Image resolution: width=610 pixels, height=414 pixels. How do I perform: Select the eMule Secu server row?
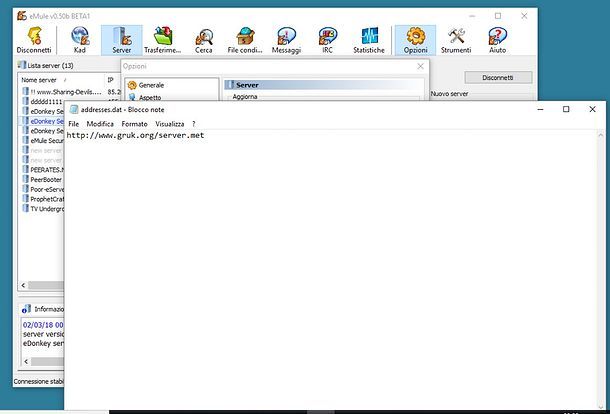43,140
